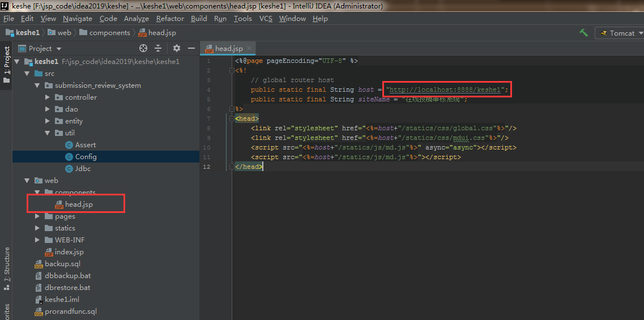Click the siteName variable in editor
The width and height of the screenshot is (644, 320).
pyautogui.click(x=374, y=100)
